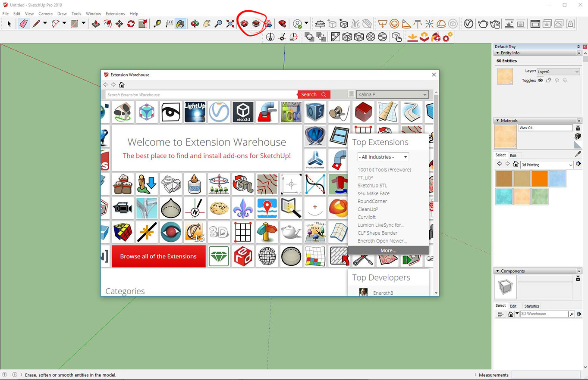This screenshot has height=380, width=588.
Task: Close the Extension Warehouse window
Action: coord(434,75)
